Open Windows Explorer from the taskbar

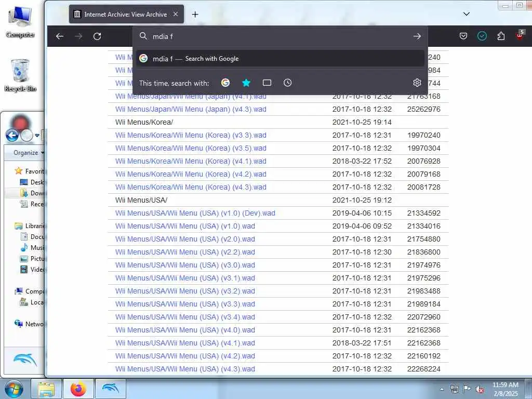[46, 389]
